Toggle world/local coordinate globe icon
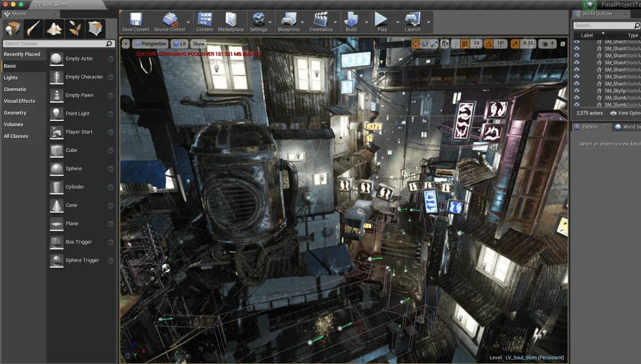 (x=445, y=44)
